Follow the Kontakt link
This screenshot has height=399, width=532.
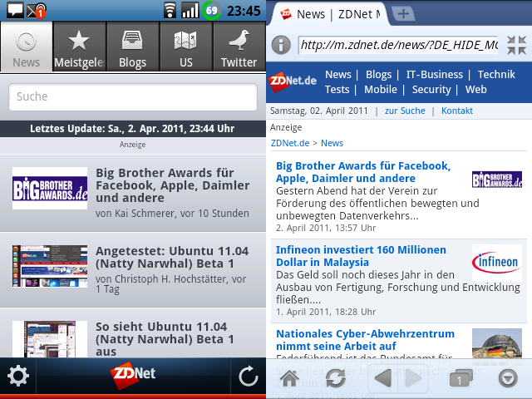point(457,111)
